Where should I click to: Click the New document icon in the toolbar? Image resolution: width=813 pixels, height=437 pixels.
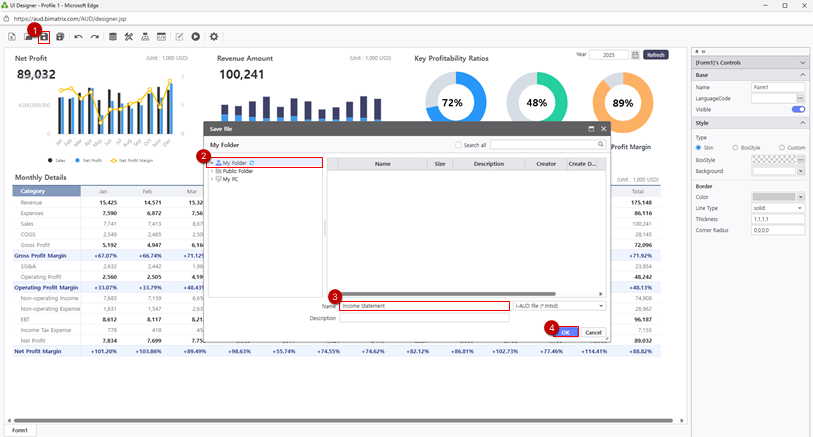coord(12,37)
